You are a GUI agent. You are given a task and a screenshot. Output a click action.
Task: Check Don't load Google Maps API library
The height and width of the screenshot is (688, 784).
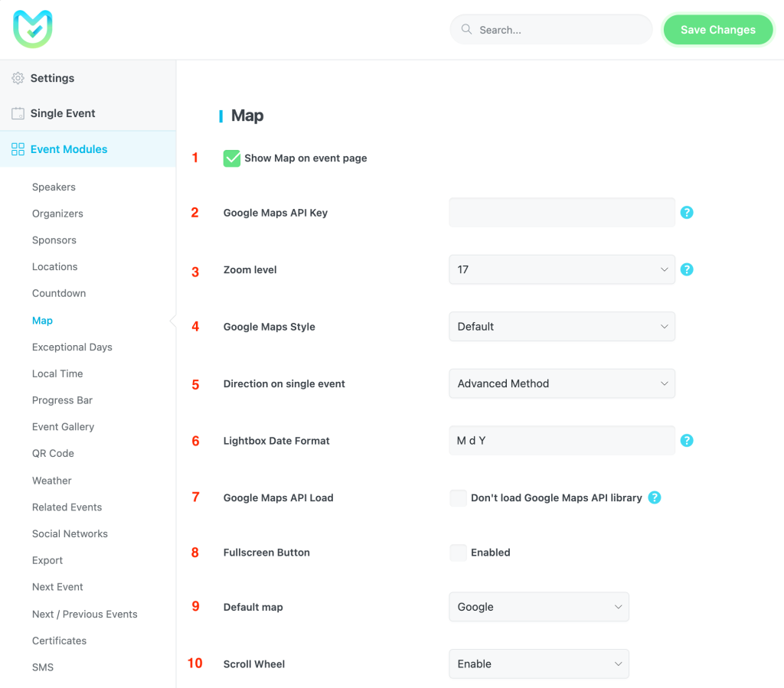tap(458, 498)
